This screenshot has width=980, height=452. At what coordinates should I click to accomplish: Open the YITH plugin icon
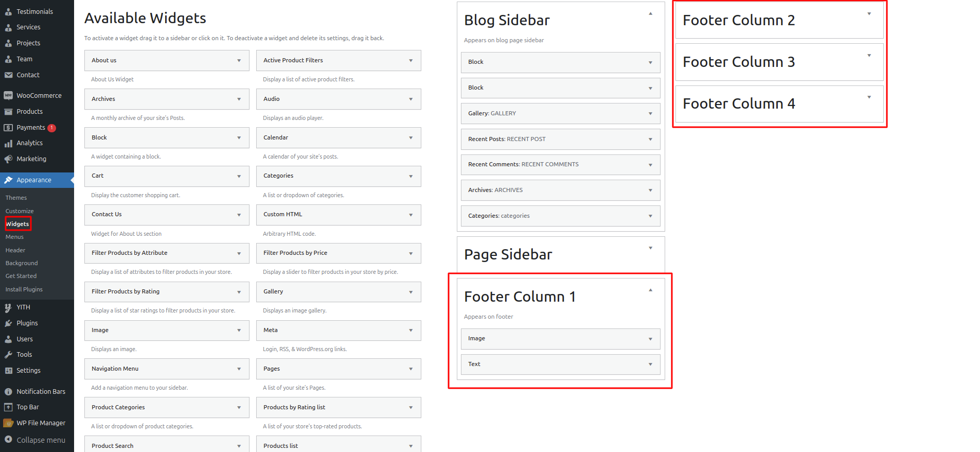tap(9, 307)
